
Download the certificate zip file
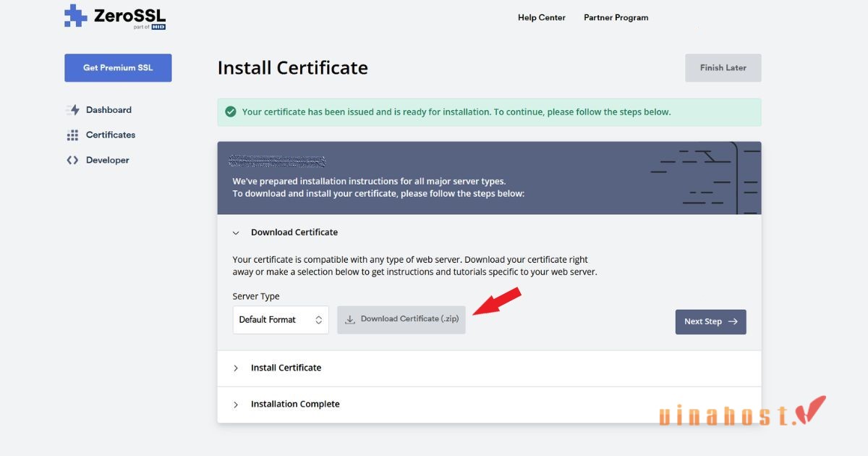401,319
